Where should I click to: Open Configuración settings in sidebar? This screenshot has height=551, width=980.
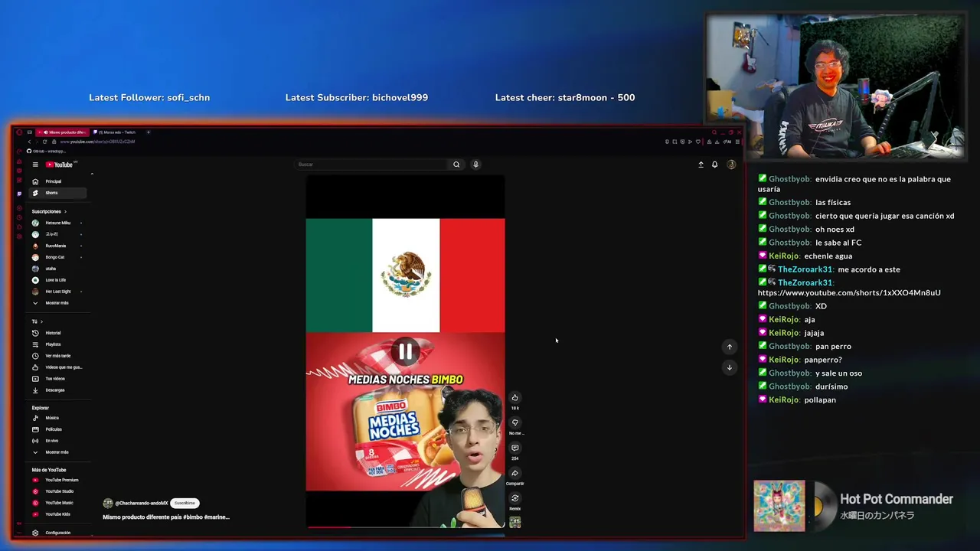pyautogui.click(x=57, y=533)
